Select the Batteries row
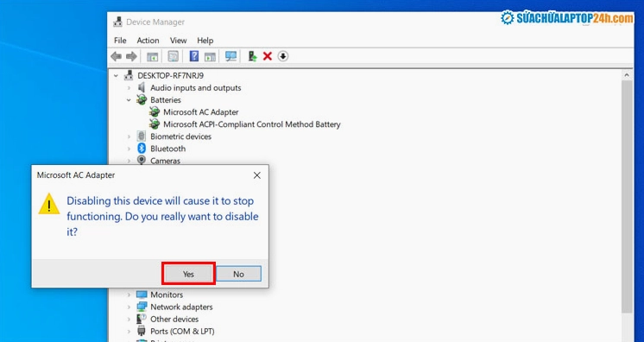Viewport: 644px width, 342px height. tap(166, 100)
